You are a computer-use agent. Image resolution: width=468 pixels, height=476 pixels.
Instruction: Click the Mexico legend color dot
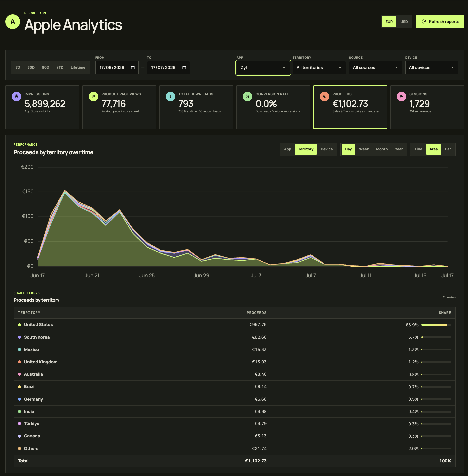pyautogui.click(x=20, y=350)
